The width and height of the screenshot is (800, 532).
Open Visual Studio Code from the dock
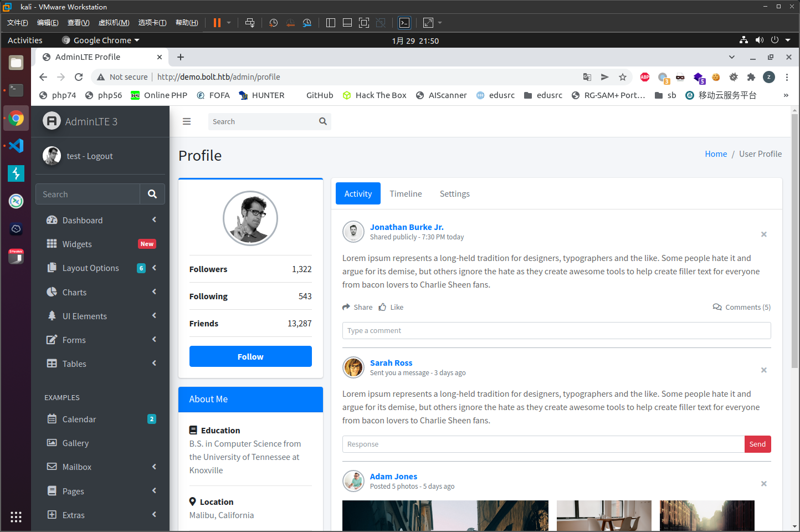[16, 146]
